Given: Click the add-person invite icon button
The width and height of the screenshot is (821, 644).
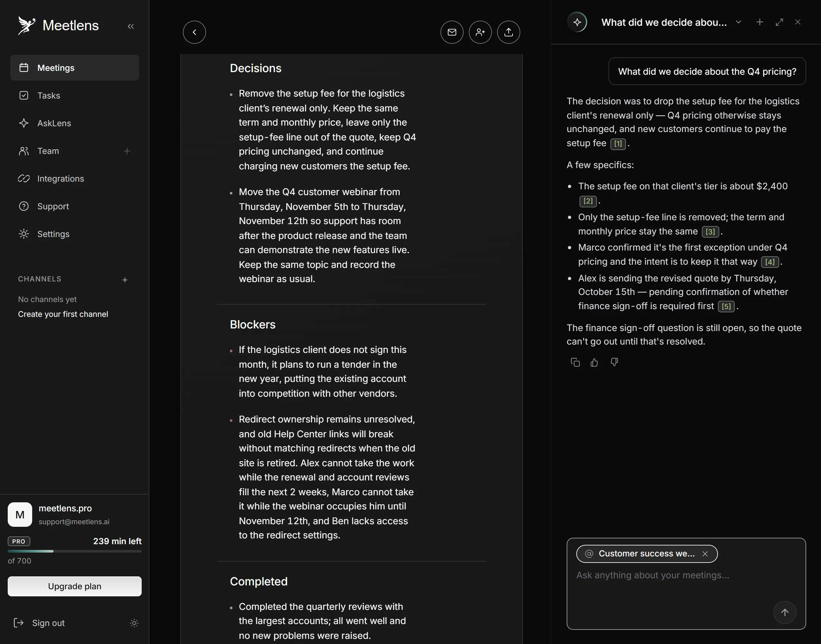Looking at the screenshot, I should pyautogui.click(x=480, y=32).
